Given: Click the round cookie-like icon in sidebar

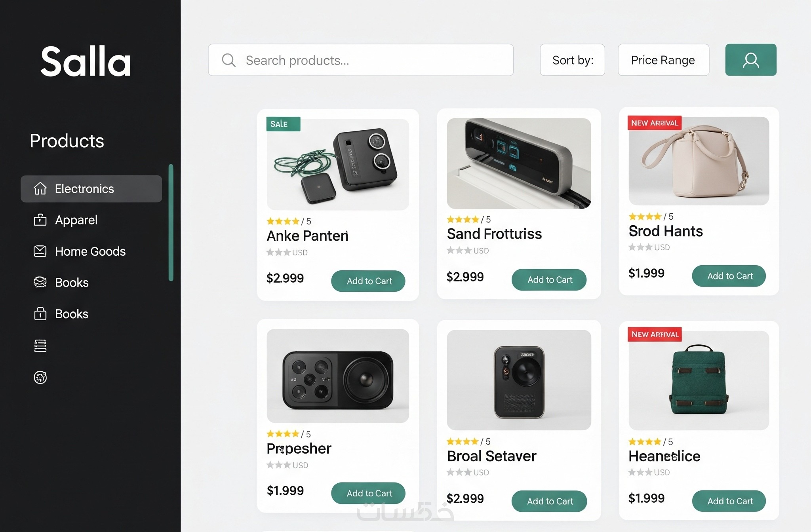Looking at the screenshot, I should 40,377.
